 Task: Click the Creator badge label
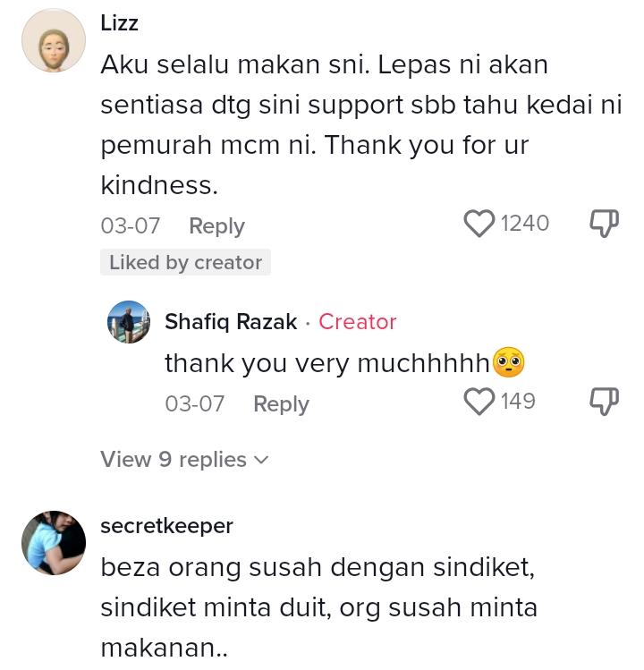pyautogui.click(x=357, y=322)
